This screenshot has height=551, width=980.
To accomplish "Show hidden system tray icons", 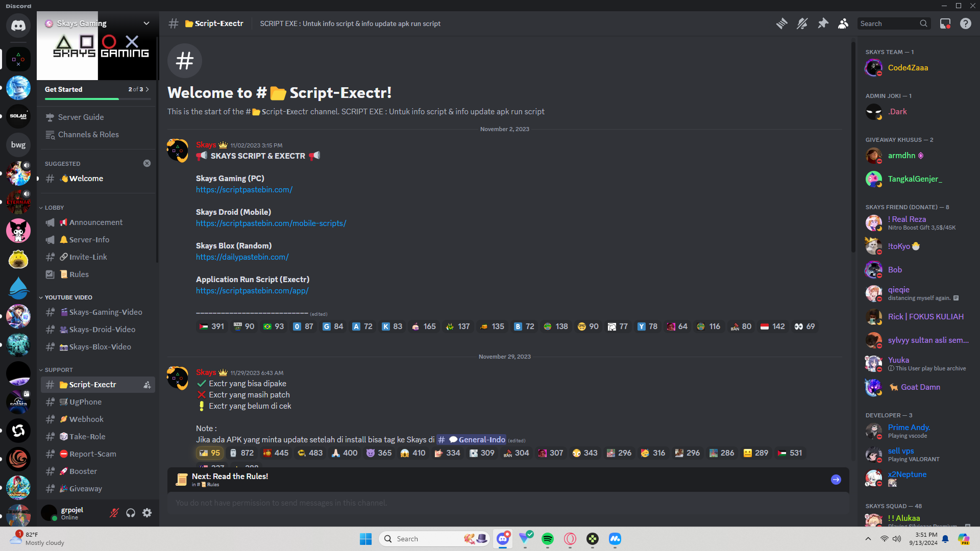I will tap(868, 539).
